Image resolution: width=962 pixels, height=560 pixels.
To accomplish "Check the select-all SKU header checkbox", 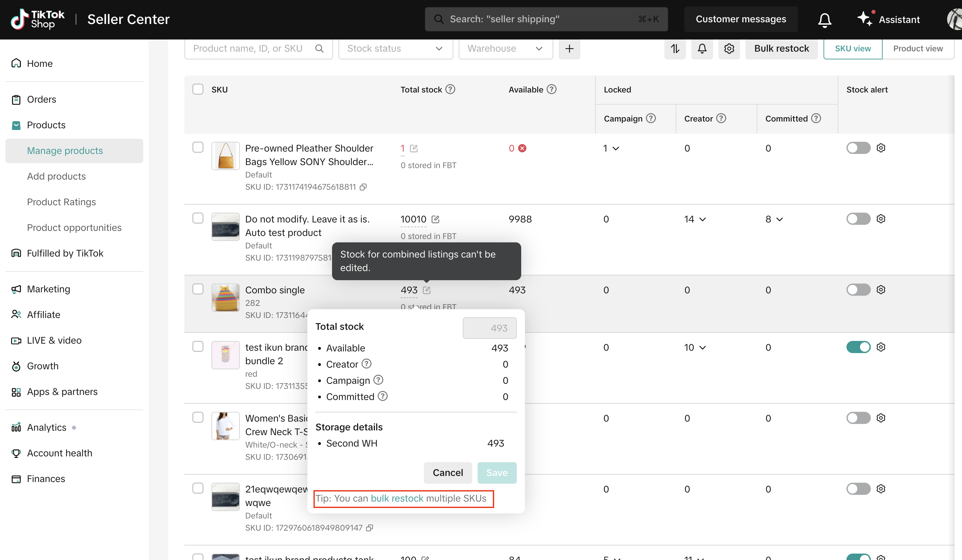I will pyautogui.click(x=198, y=89).
